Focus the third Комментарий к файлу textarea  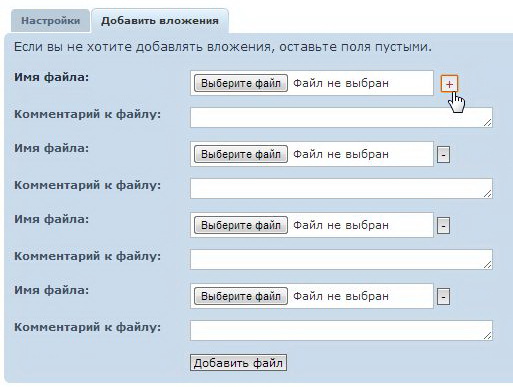pos(341,259)
